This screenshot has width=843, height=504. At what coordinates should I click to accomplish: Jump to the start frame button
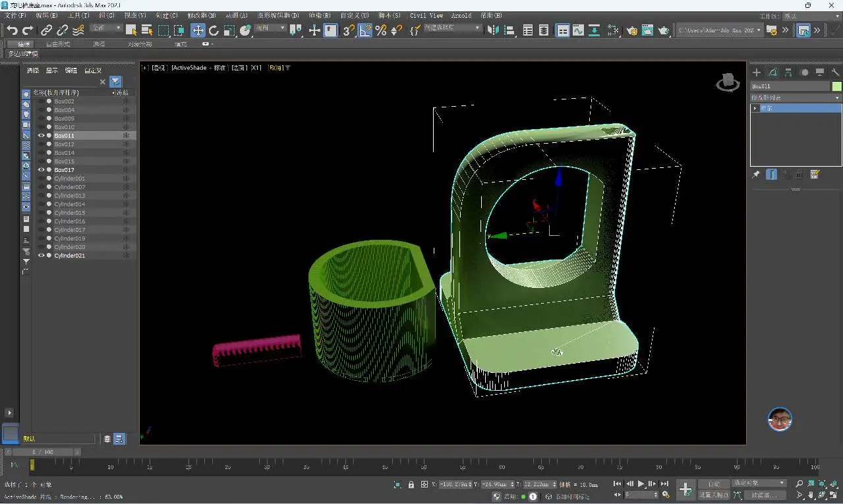click(617, 484)
